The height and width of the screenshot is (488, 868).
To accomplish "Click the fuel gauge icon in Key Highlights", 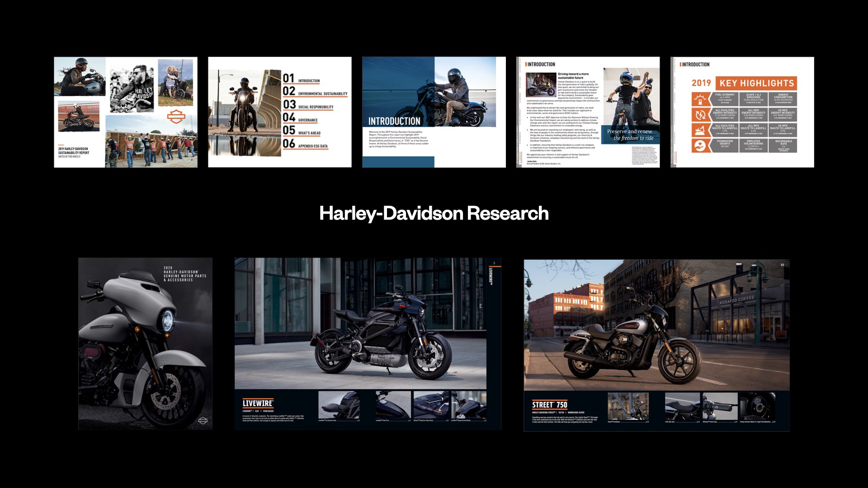I will click(700, 99).
